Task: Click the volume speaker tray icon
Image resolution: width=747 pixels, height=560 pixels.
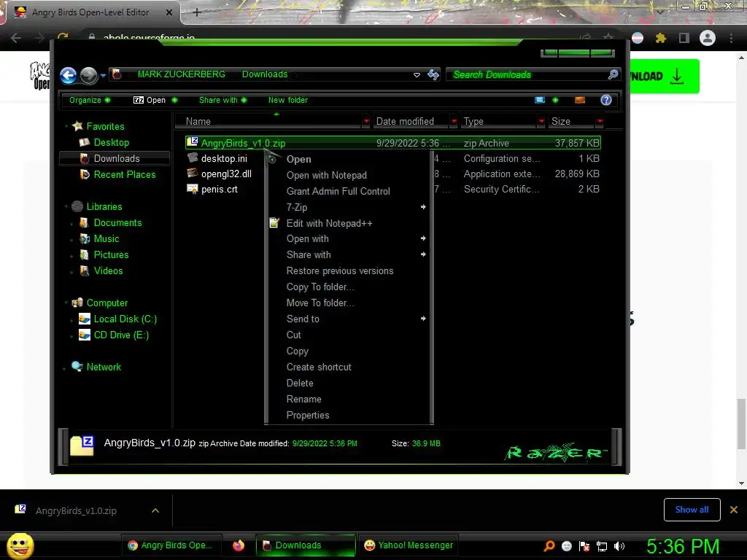Action: (x=619, y=546)
